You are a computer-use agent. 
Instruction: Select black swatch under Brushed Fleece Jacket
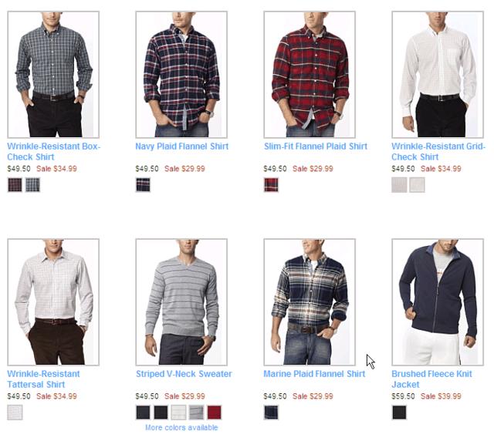point(399,413)
